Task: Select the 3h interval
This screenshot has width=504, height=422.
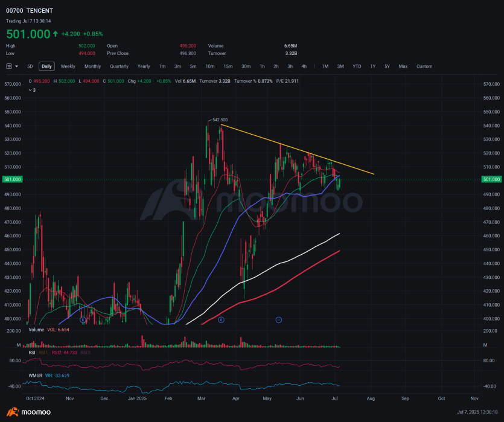Action: [290, 66]
